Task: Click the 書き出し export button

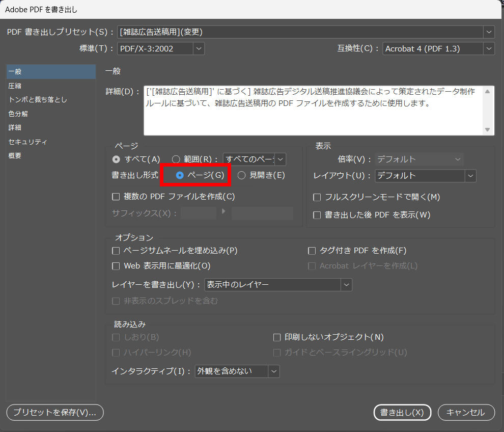Action: pyautogui.click(x=402, y=413)
